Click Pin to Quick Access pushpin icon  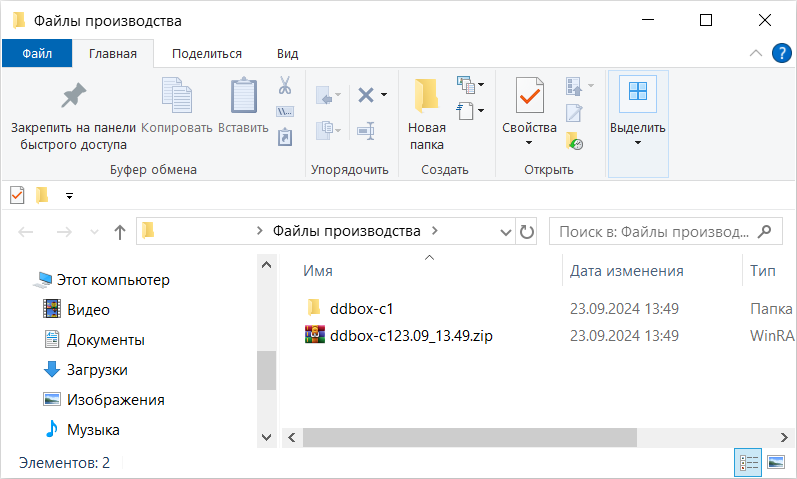coord(74,95)
